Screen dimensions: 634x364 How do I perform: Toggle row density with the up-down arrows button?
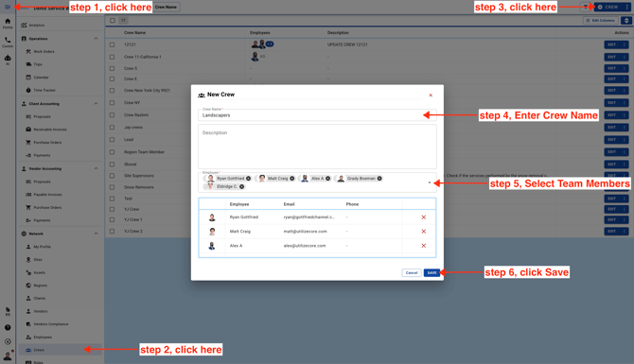click(x=626, y=20)
